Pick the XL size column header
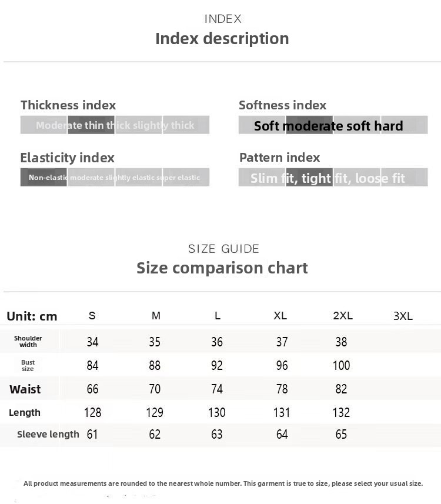 coord(280,316)
